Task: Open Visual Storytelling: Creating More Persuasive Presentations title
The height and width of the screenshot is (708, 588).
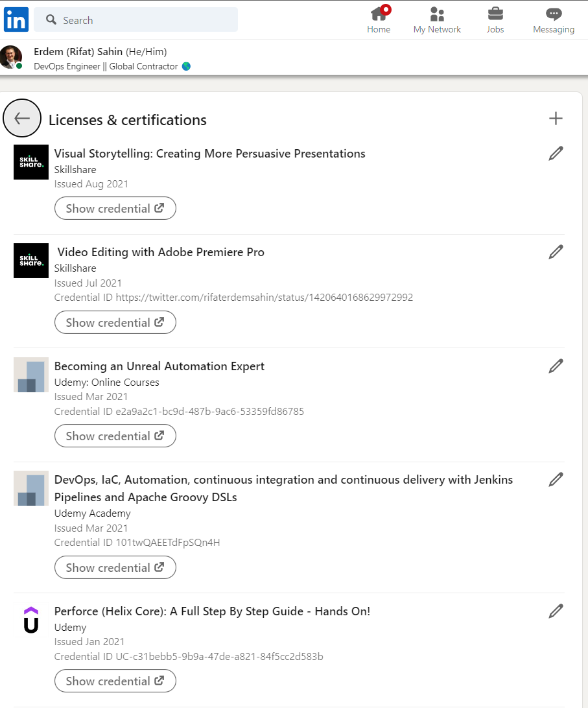Action: pyautogui.click(x=209, y=154)
